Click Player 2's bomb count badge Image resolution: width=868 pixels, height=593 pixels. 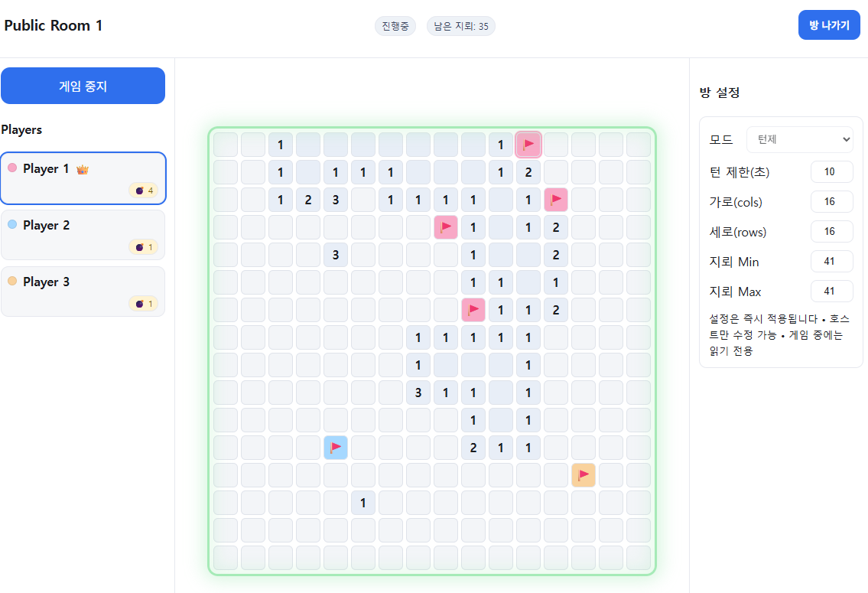[143, 247]
